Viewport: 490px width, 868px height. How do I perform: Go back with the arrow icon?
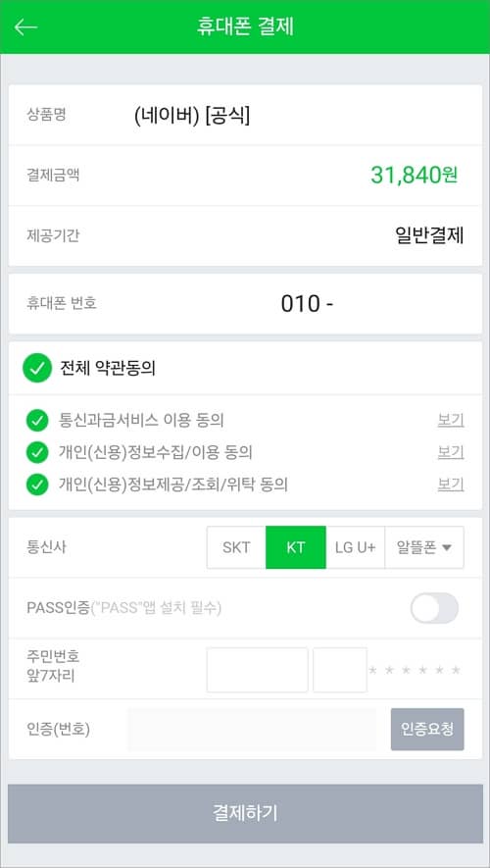click(25, 26)
